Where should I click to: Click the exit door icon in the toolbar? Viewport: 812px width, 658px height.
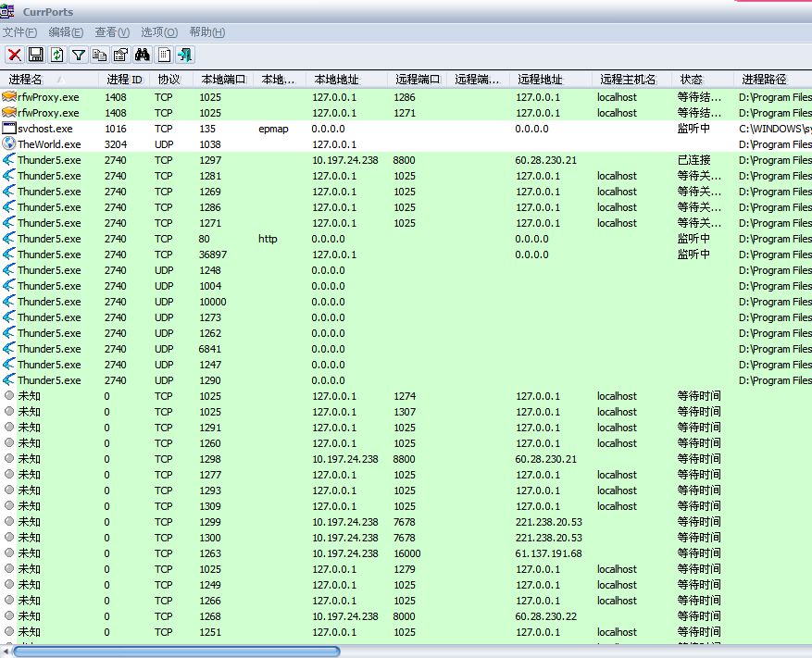tap(185, 55)
